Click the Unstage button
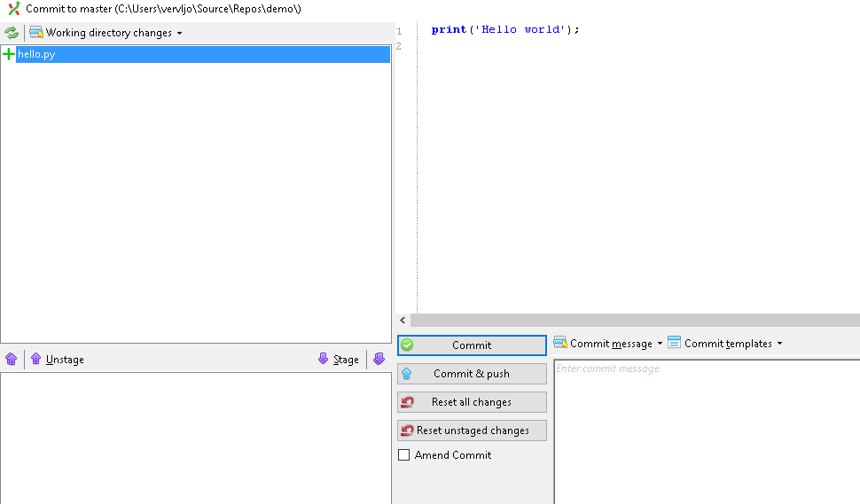The image size is (860, 504). (57, 360)
